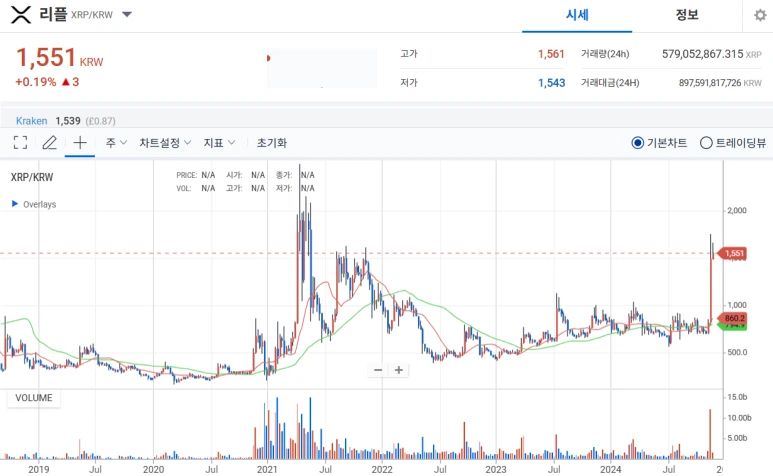Screen dimensions: 773x476
Task: Click the 저가 value 1,543
Action: point(551,83)
